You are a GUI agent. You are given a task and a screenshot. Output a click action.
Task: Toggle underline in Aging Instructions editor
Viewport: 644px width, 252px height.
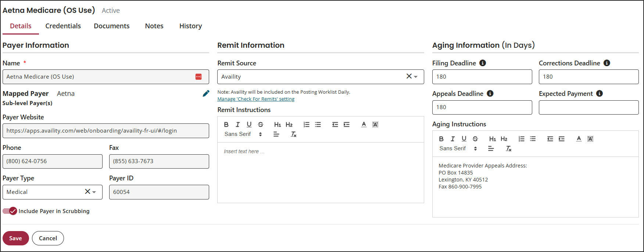click(x=464, y=139)
